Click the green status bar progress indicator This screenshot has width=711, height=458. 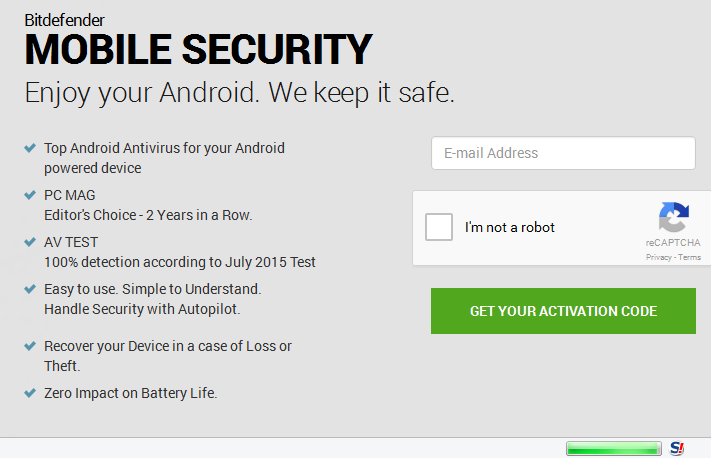click(x=613, y=448)
